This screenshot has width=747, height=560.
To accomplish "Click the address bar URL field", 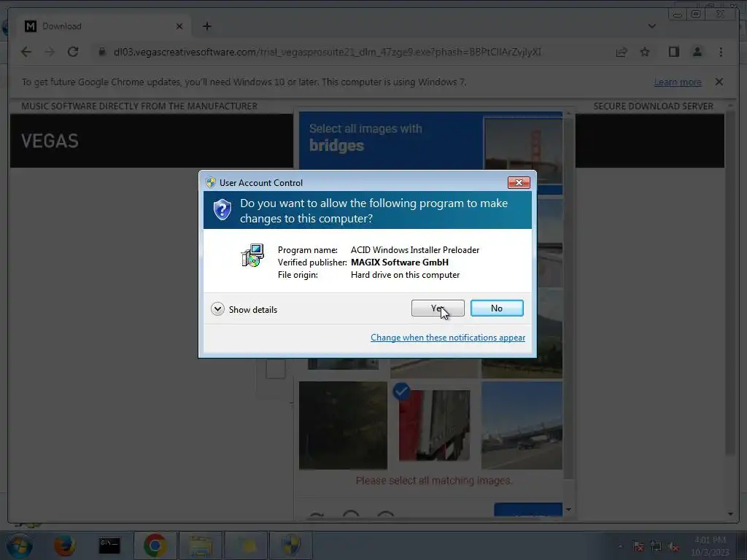I will click(328, 52).
